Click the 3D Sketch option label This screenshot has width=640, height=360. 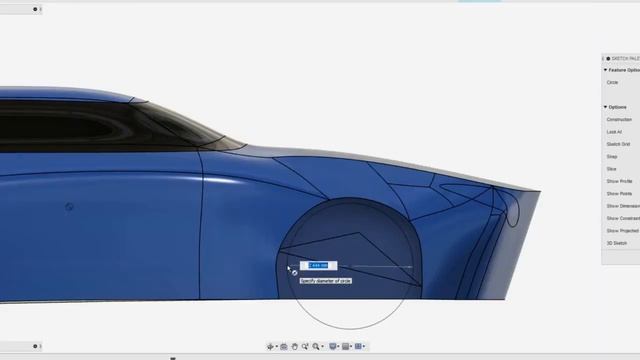tap(617, 243)
